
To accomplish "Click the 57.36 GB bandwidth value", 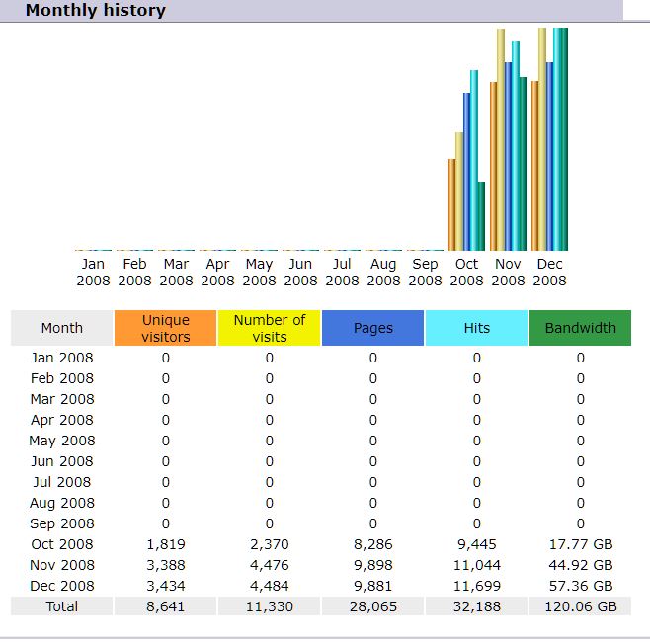I will click(x=580, y=586).
